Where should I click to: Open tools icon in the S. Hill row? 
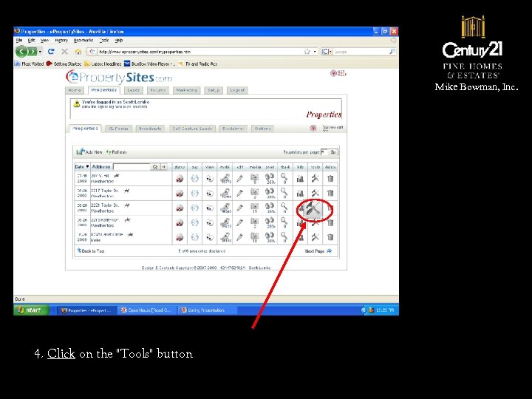coord(316,179)
